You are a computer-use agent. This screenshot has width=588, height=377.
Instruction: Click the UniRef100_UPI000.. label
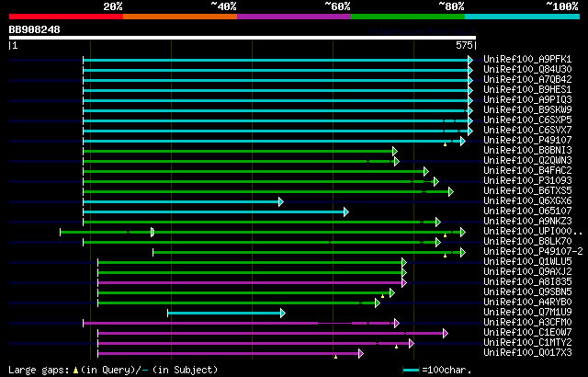pos(533,232)
